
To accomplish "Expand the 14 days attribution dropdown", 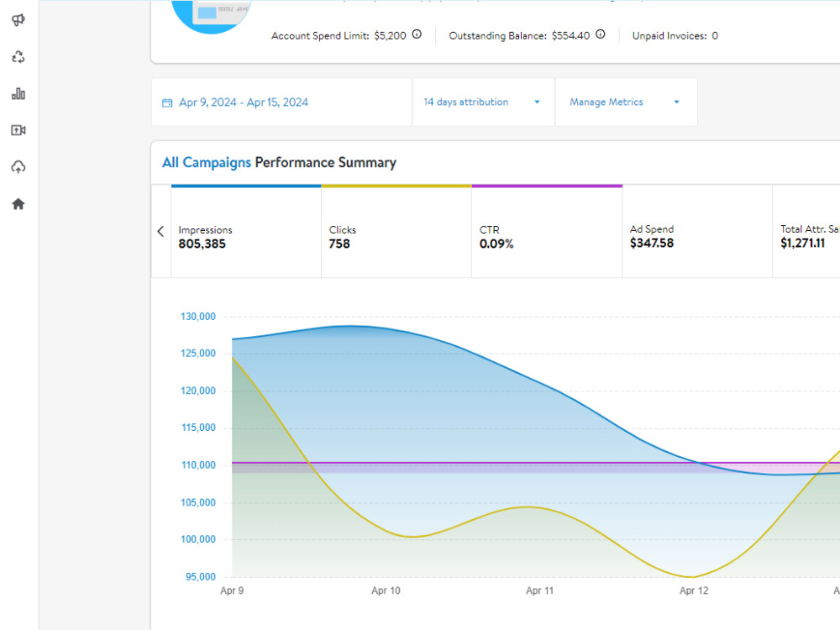I will point(483,102).
